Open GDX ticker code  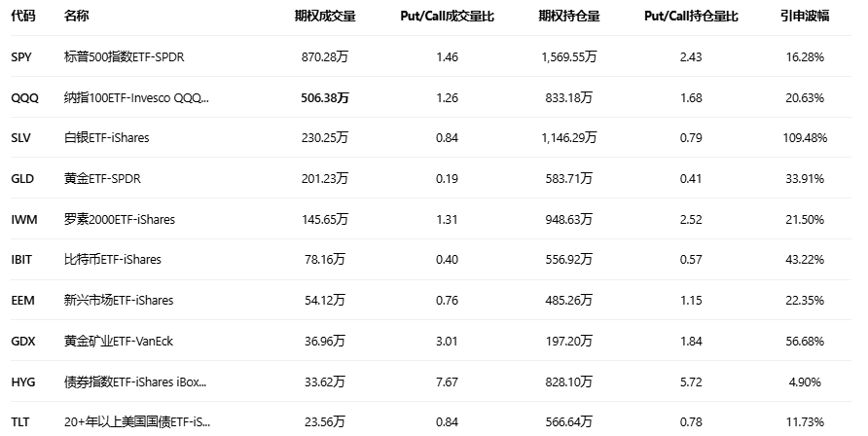click(23, 342)
